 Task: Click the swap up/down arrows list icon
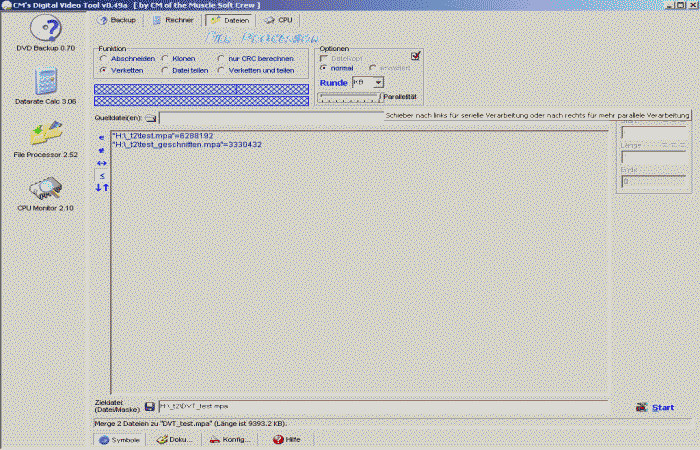[x=102, y=187]
